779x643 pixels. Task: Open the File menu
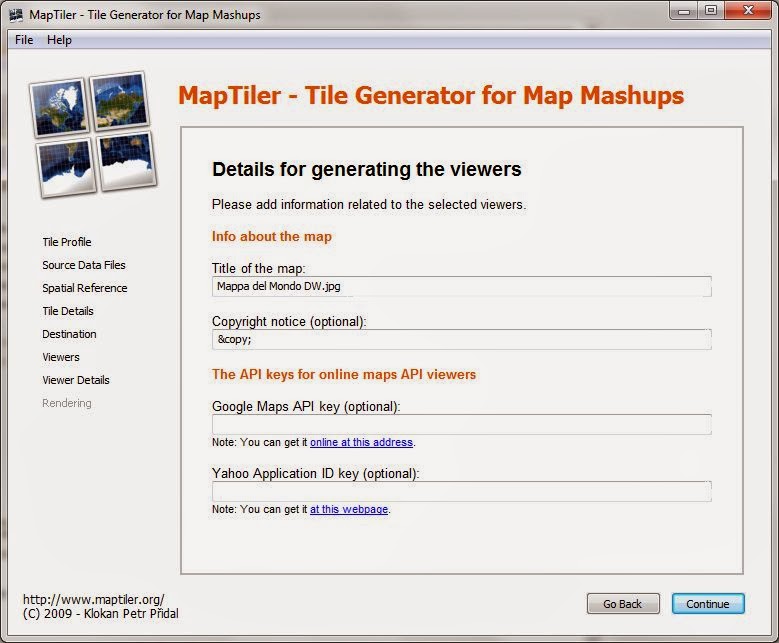pyautogui.click(x=24, y=40)
